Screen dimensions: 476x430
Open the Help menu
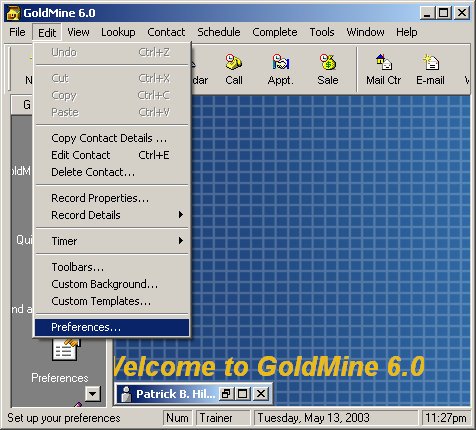pyautogui.click(x=407, y=32)
